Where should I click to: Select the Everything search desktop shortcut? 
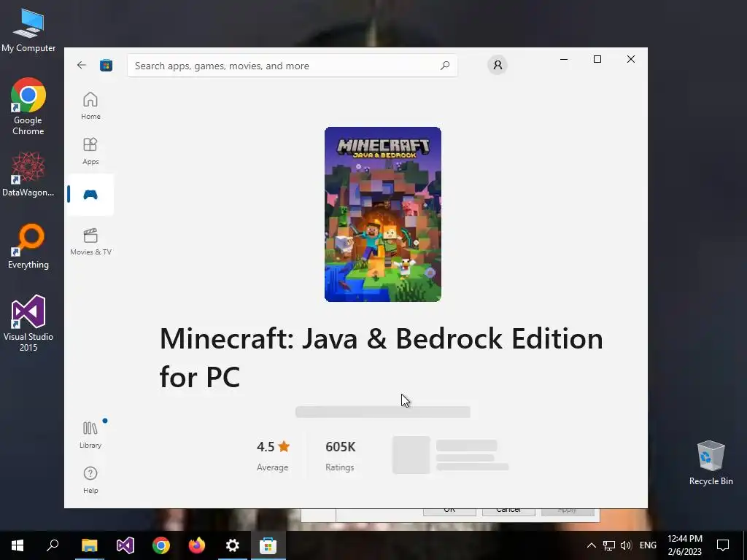(28, 246)
